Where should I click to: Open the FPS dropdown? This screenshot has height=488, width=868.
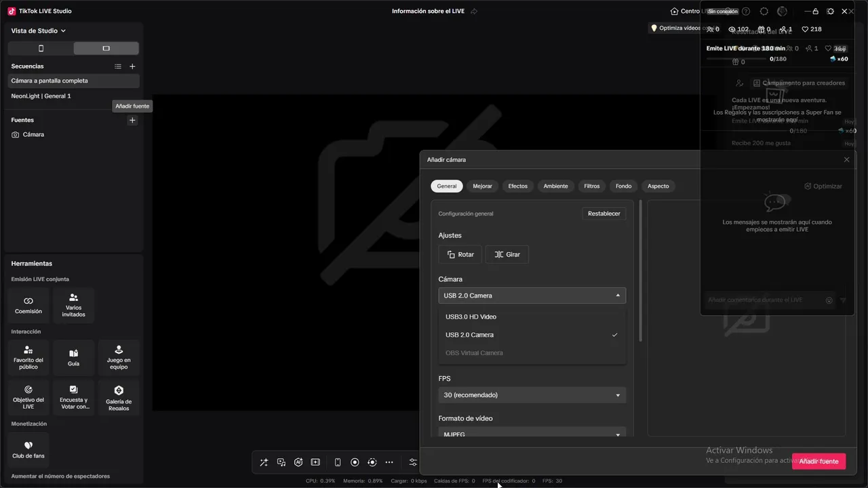532,395
